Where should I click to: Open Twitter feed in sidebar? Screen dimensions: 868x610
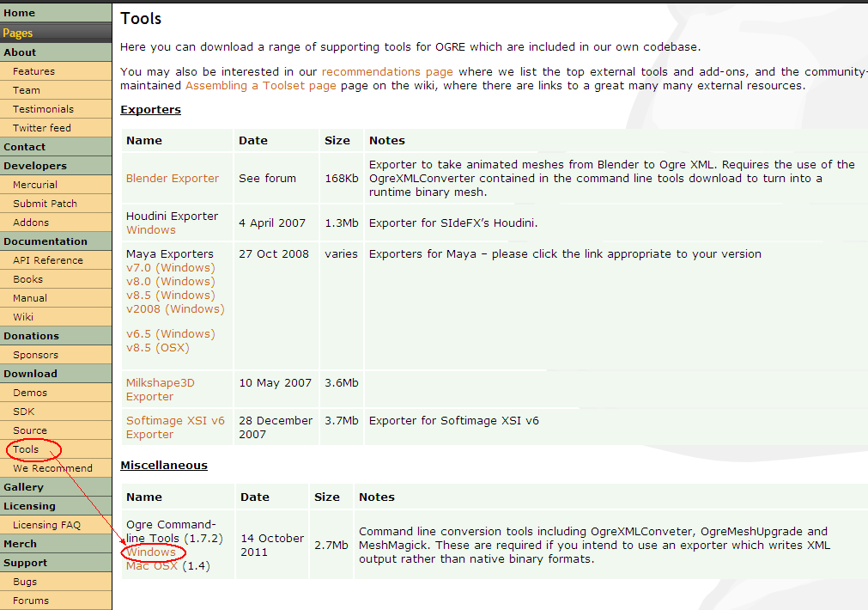(x=55, y=127)
